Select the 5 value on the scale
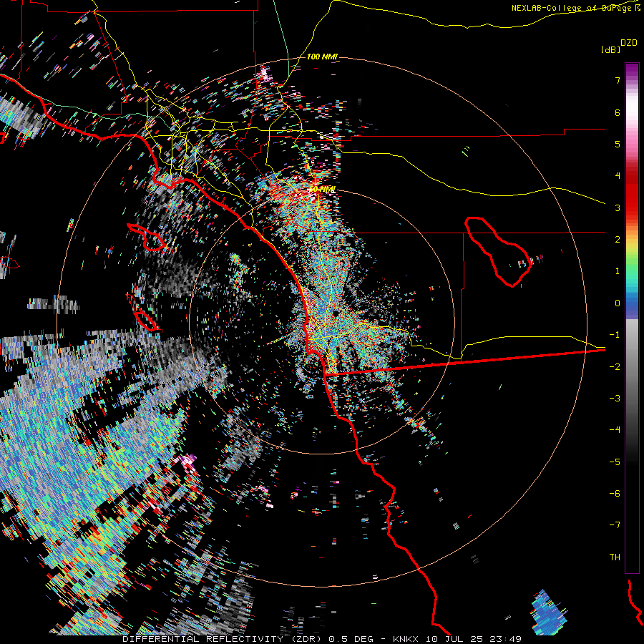Image resolution: width=644 pixels, height=644 pixels. 618,144
